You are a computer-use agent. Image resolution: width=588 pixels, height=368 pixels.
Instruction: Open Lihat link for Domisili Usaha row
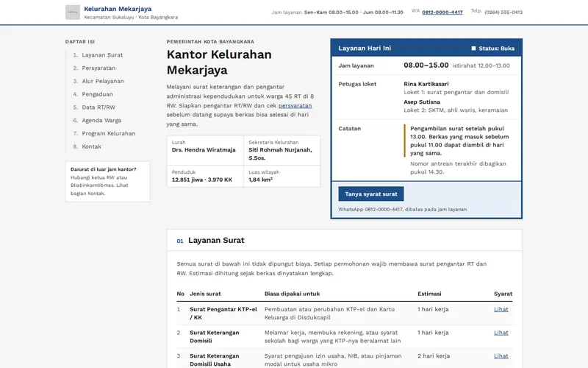[x=501, y=355]
